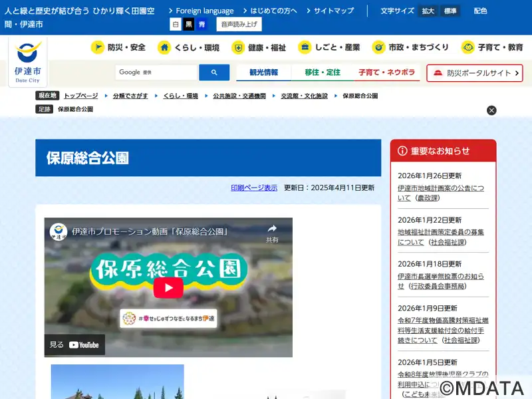This screenshot has height=399, width=532.
Task: Switch to the 移住・定住 tab
Action: [x=323, y=72]
